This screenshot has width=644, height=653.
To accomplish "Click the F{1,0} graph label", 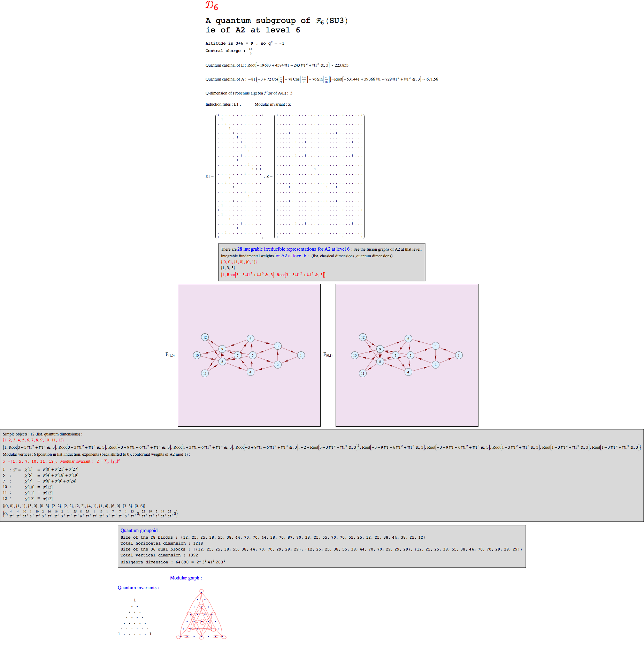I will pos(170,355).
